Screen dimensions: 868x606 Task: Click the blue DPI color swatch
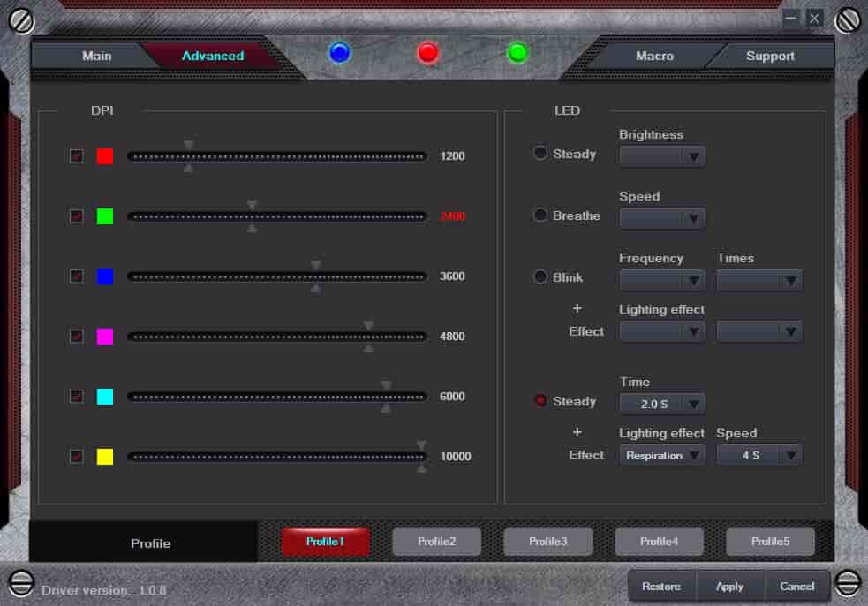coord(104,276)
